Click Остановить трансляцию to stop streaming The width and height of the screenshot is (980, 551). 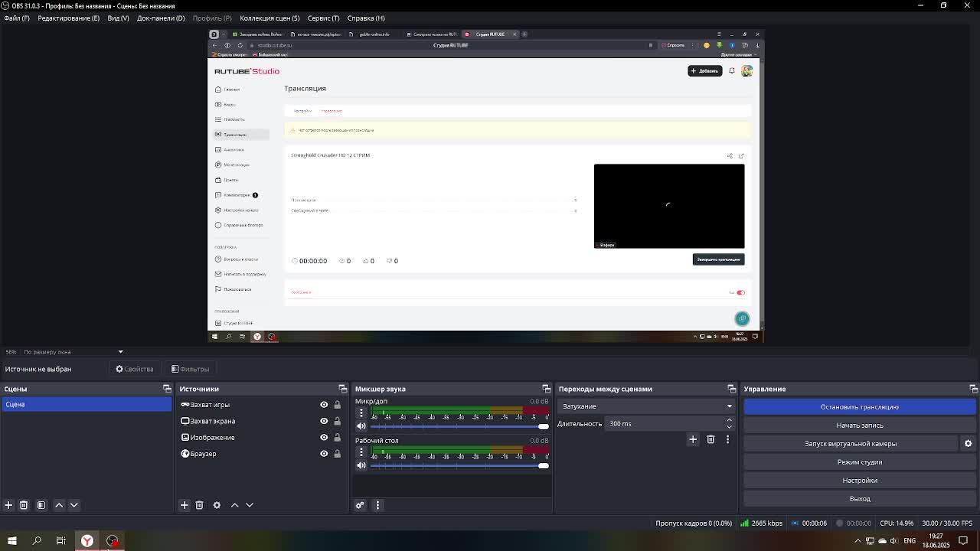coord(860,407)
